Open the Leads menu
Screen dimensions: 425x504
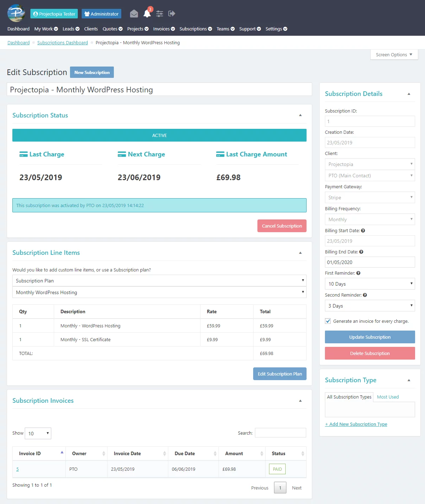click(71, 29)
